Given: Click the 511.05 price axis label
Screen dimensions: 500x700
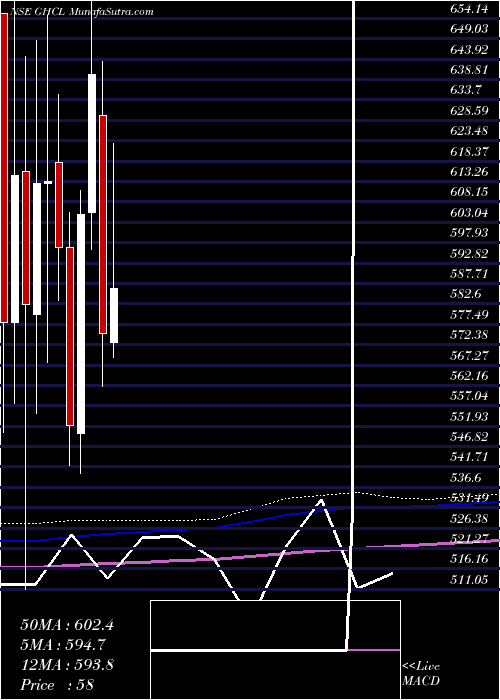Looking at the screenshot, I should [x=470, y=581].
